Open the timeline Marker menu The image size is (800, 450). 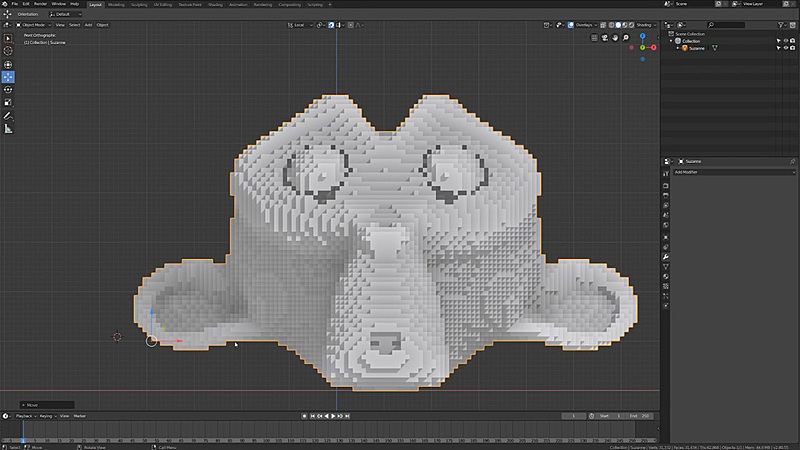[80, 416]
